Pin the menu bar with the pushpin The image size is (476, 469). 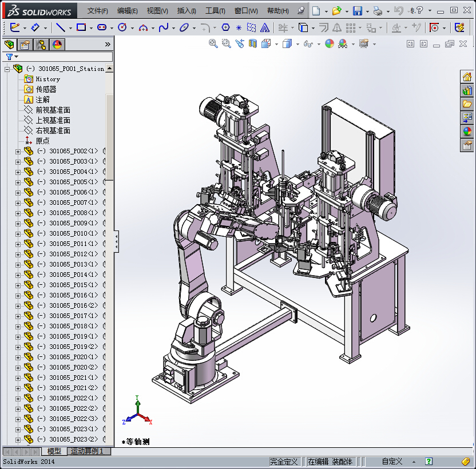(x=302, y=11)
